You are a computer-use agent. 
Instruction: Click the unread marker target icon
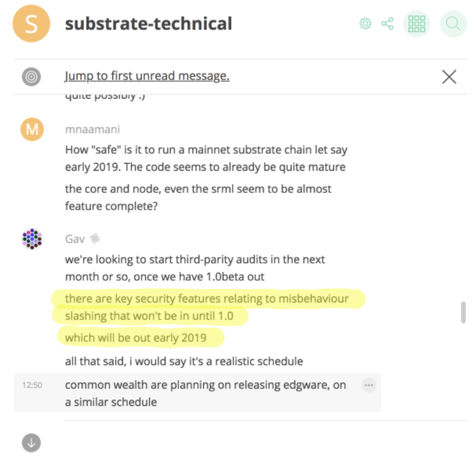pos(31,76)
